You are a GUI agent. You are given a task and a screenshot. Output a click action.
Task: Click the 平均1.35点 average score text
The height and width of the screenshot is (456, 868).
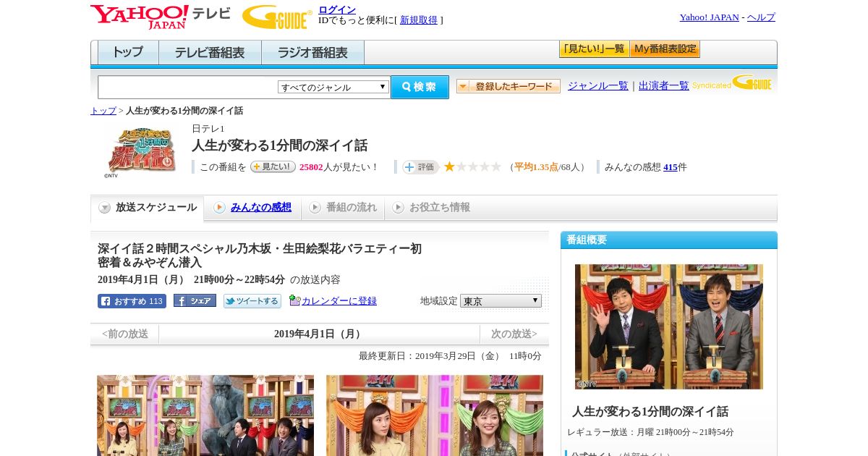click(536, 167)
